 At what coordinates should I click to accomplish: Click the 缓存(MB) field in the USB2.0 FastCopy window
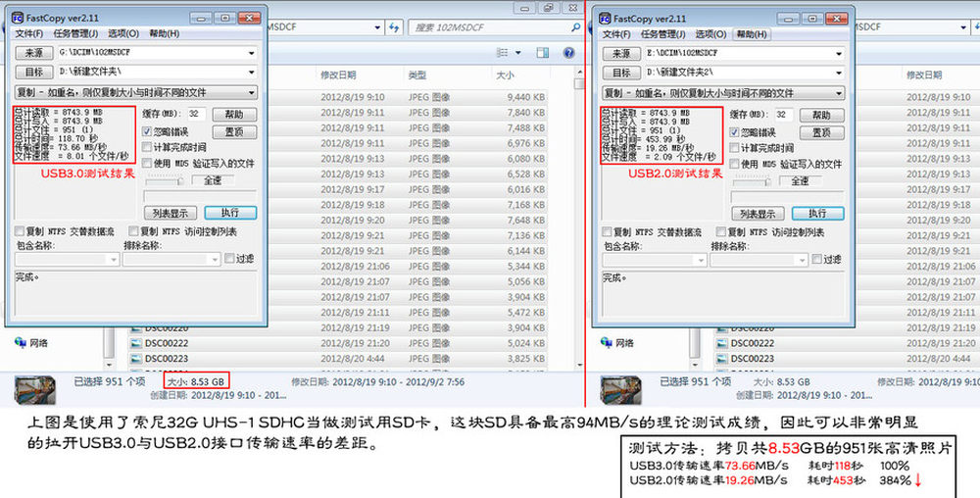point(783,114)
